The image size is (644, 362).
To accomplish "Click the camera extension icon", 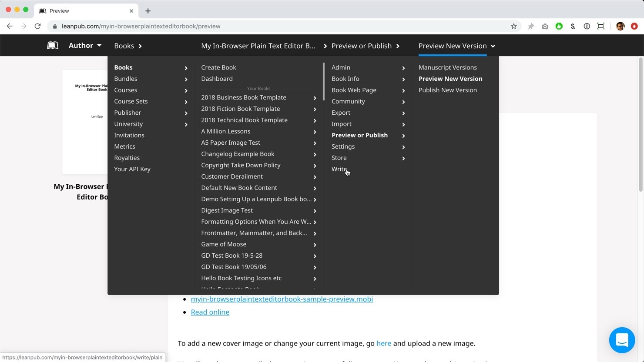I will tap(545, 26).
